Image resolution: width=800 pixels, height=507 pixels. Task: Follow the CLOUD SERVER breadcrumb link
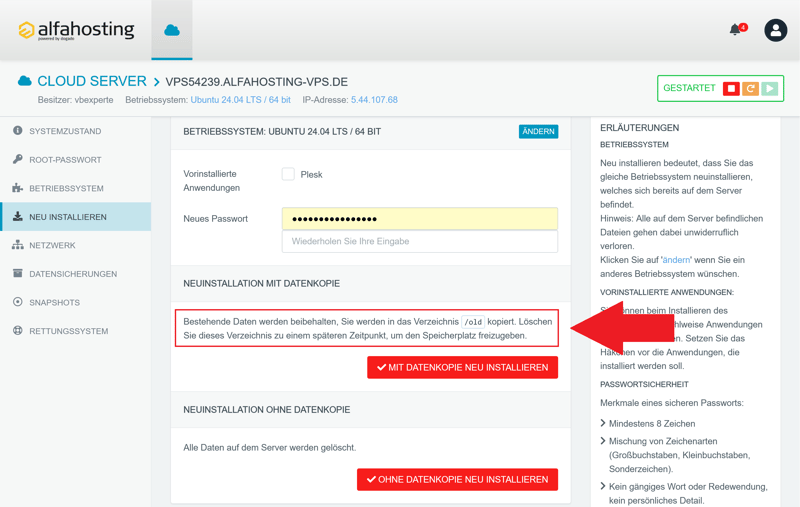pyautogui.click(x=92, y=81)
